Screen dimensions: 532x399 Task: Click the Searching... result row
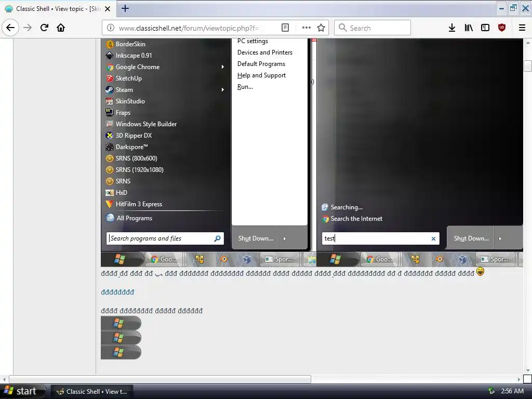click(x=342, y=207)
